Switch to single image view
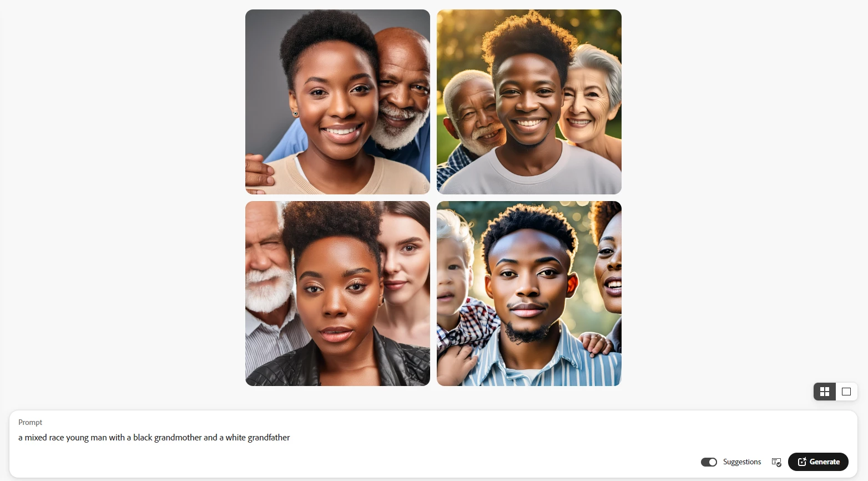Image resolution: width=868 pixels, height=481 pixels. coord(846,392)
